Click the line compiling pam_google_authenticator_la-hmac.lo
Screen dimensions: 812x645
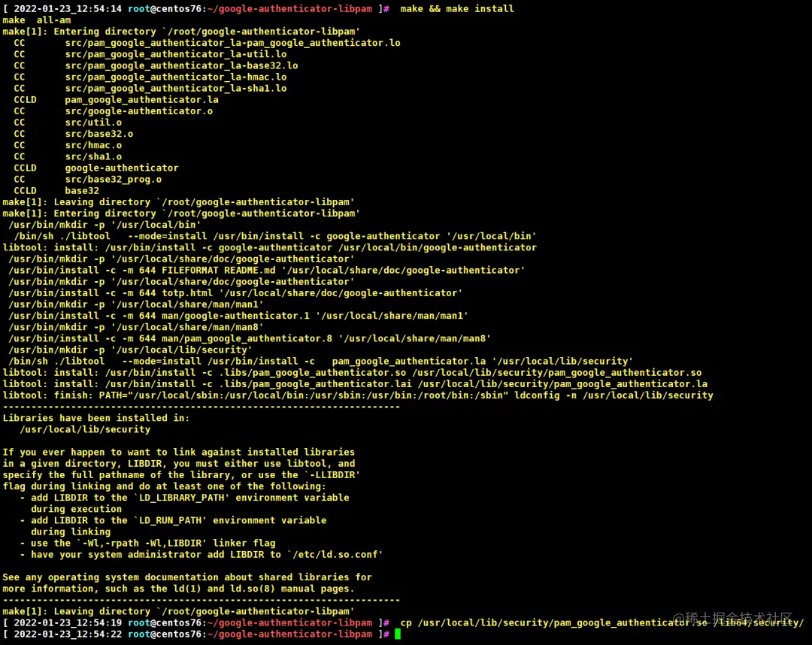(x=150, y=77)
